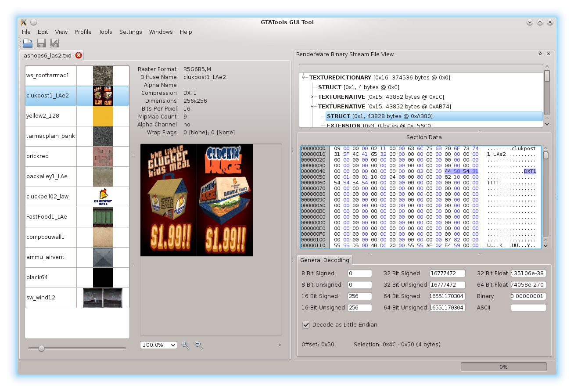
Task: Collapse the TEXTURENATIVE node at 0xAB74
Action: 312,107
